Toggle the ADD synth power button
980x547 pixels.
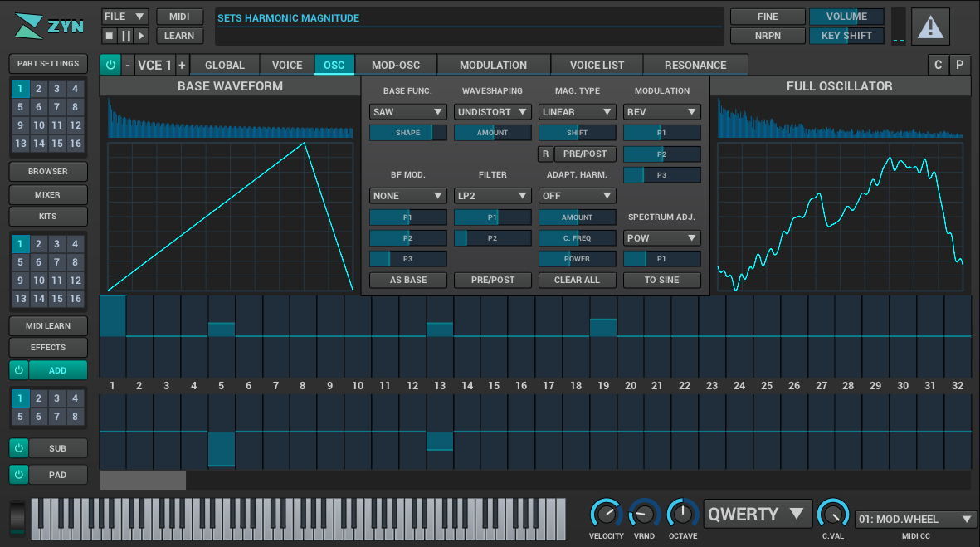(18, 370)
